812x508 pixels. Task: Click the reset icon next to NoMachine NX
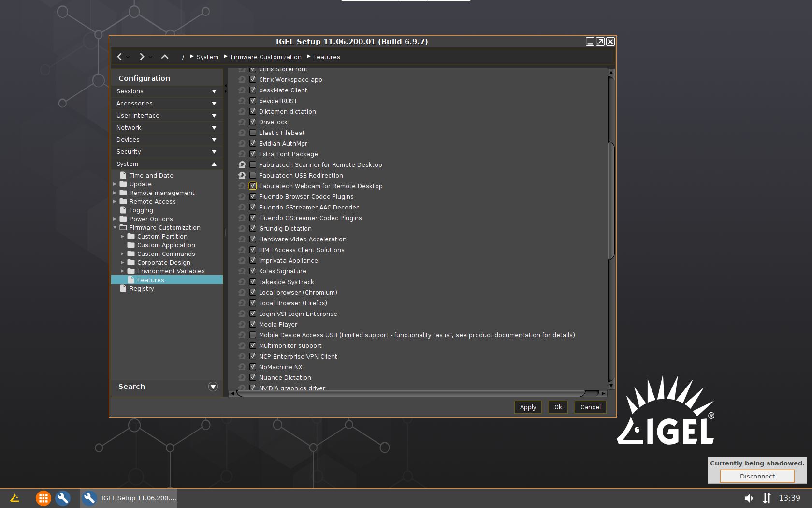pos(242,367)
